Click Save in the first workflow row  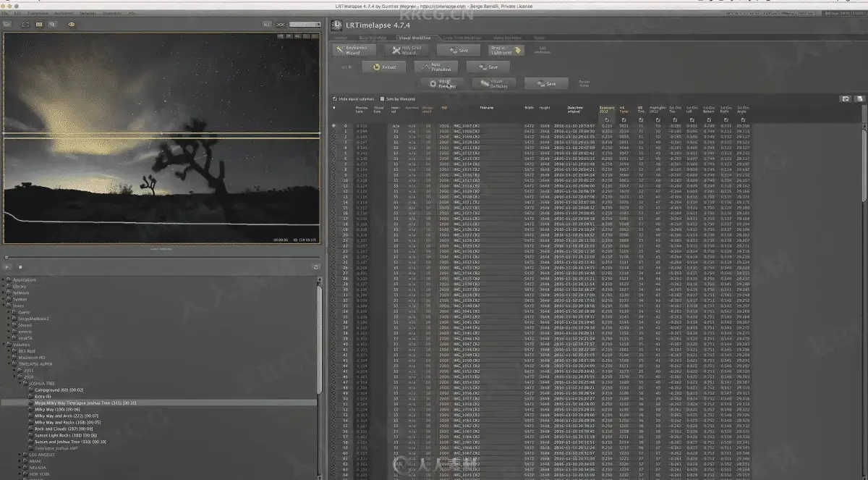[x=459, y=50]
